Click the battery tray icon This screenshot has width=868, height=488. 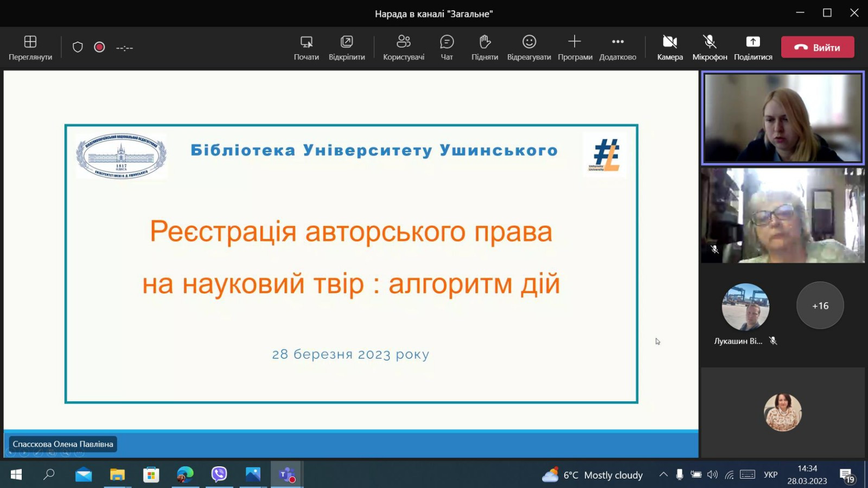(696, 475)
